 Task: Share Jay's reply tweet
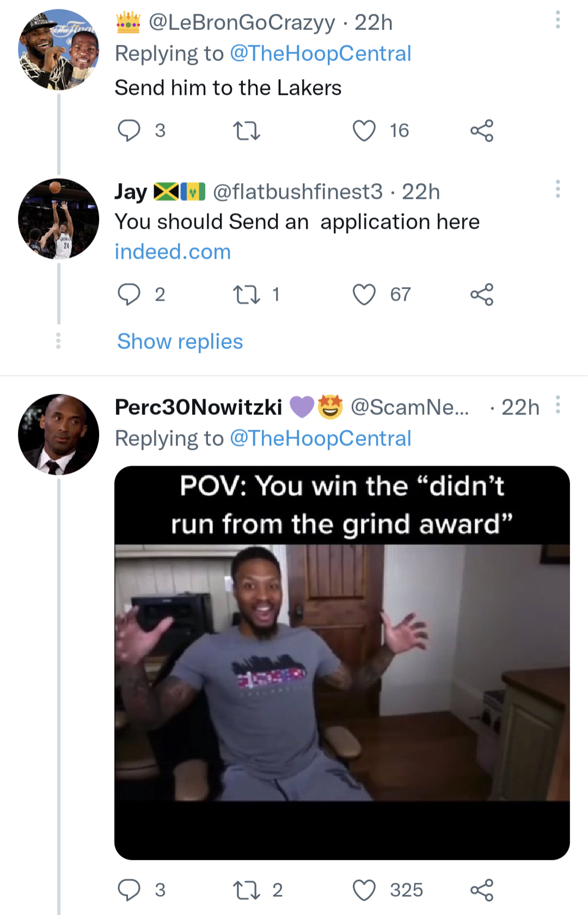[x=482, y=294]
